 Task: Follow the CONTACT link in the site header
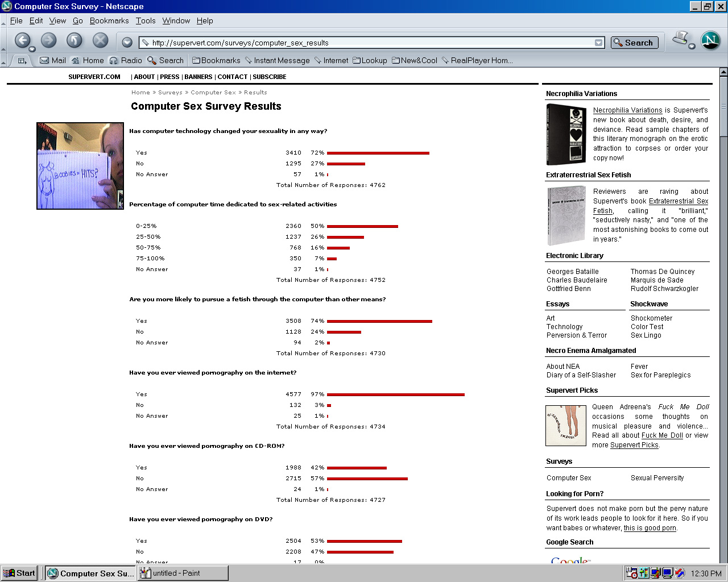pyautogui.click(x=232, y=77)
